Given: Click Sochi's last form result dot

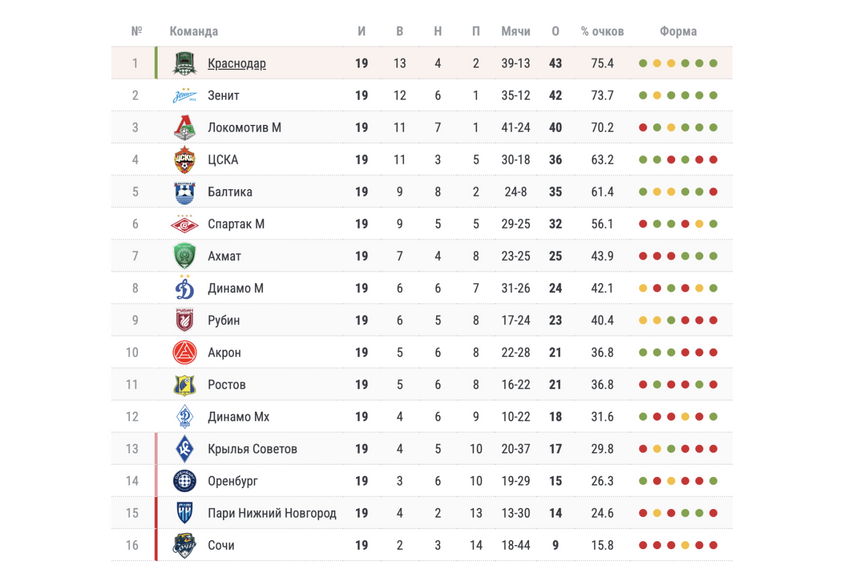Looking at the screenshot, I should pos(714,545).
